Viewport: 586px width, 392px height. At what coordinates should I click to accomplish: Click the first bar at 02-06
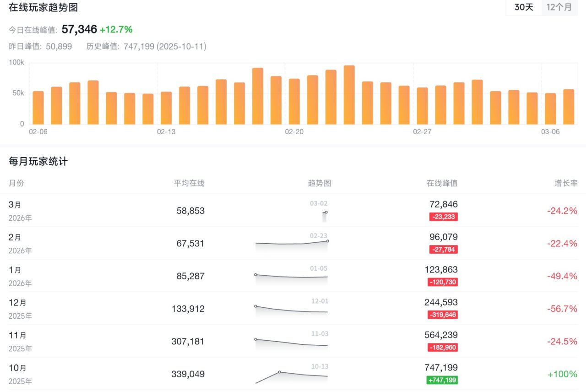point(38,107)
